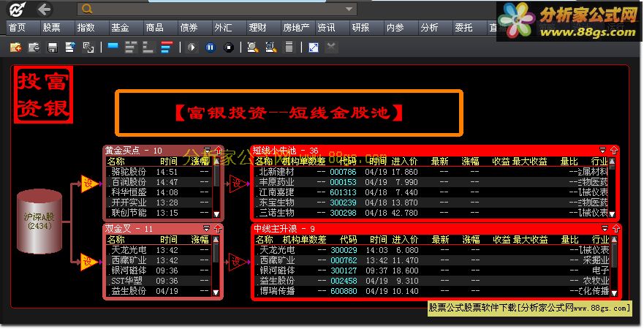
Task: Click the 设 arrow feeding 短线小牛池 panel
Action: pyautogui.click(x=238, y=184)
